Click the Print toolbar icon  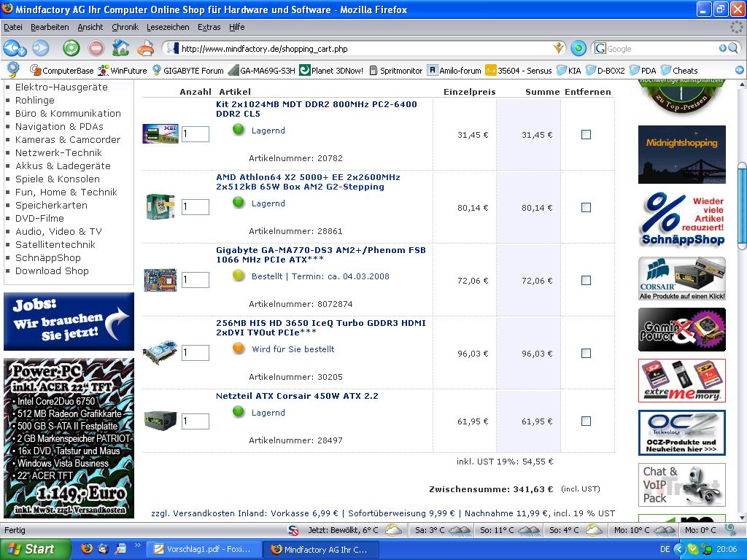click(145, 48)
